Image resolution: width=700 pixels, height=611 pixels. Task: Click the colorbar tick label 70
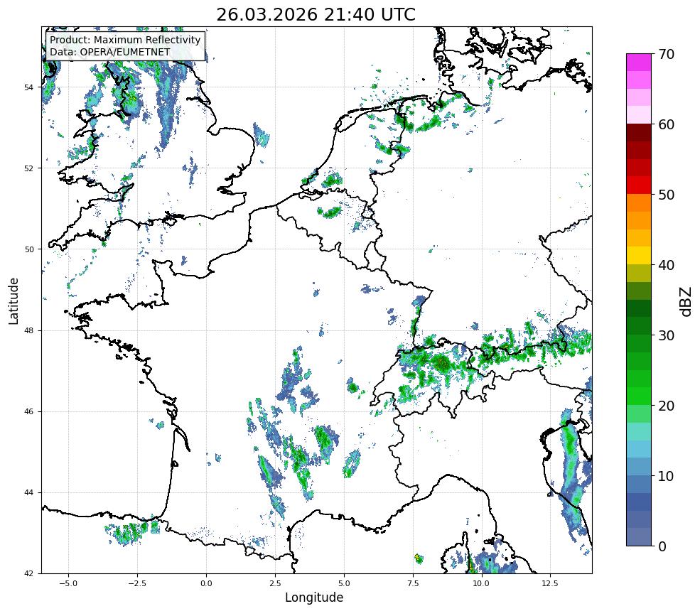pos(666,55)
